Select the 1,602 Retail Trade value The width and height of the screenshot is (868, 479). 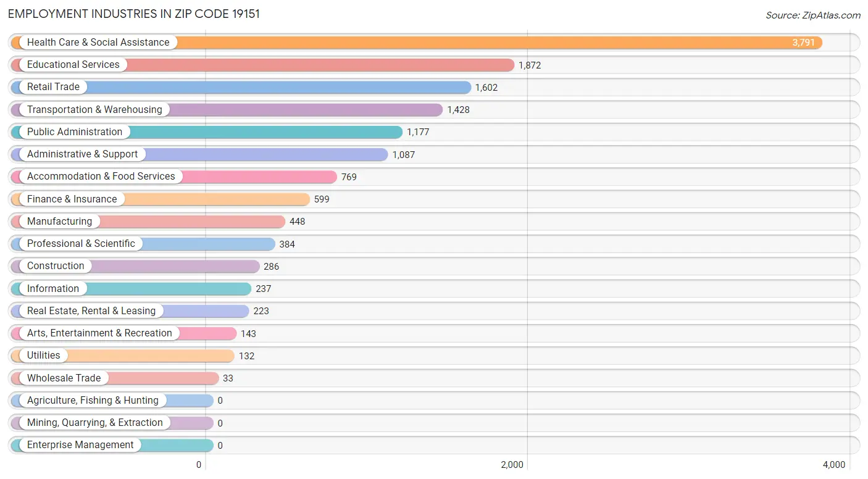tap(486, 88)
